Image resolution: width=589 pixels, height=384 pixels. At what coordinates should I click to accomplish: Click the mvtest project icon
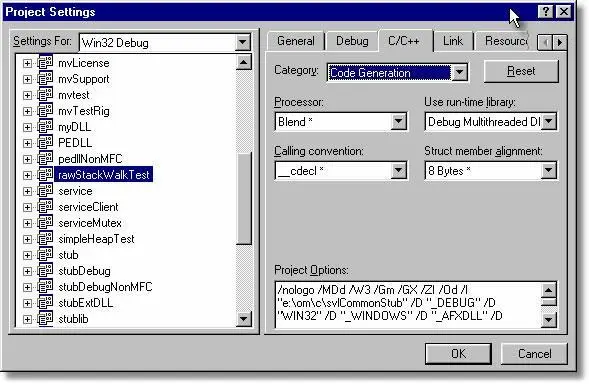tap(45, 95)
